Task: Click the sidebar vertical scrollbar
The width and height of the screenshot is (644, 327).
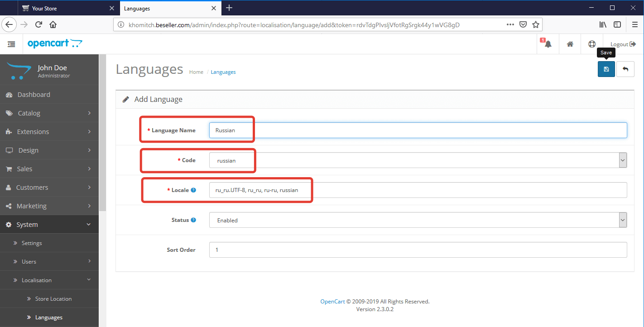Action: pyautogui.click(x=102, y=133)
